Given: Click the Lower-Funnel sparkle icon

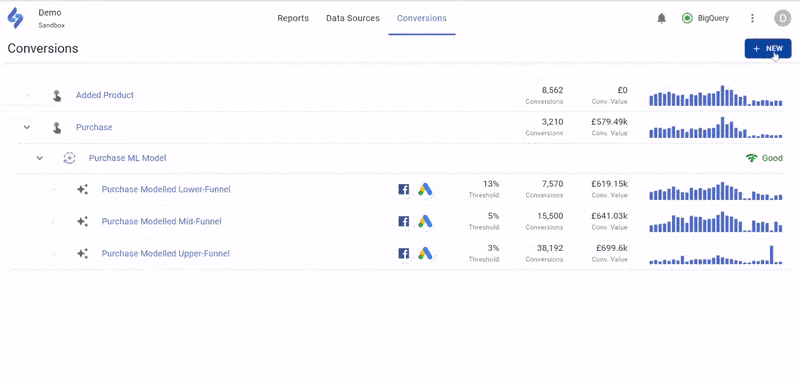Looking at the screenshot, I should [82, 190].
